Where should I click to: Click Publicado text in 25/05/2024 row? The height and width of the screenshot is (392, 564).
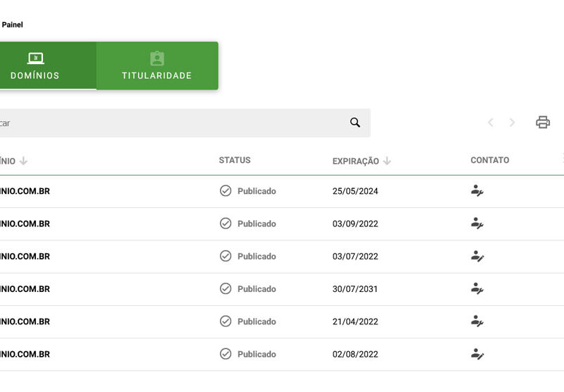(x=257, y=191)
